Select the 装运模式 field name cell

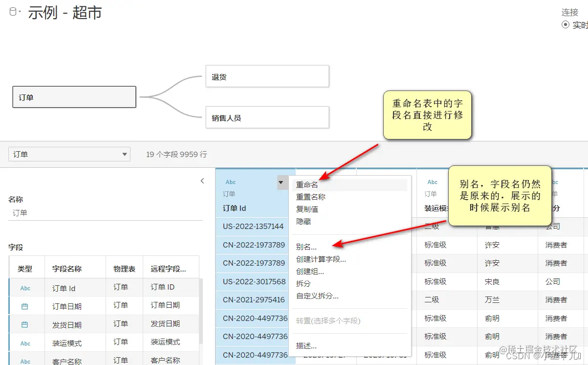click(75, 343)
